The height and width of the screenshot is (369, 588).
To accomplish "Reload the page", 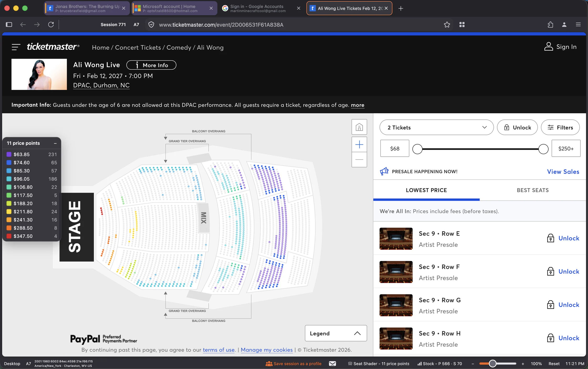I will [51, 24].
